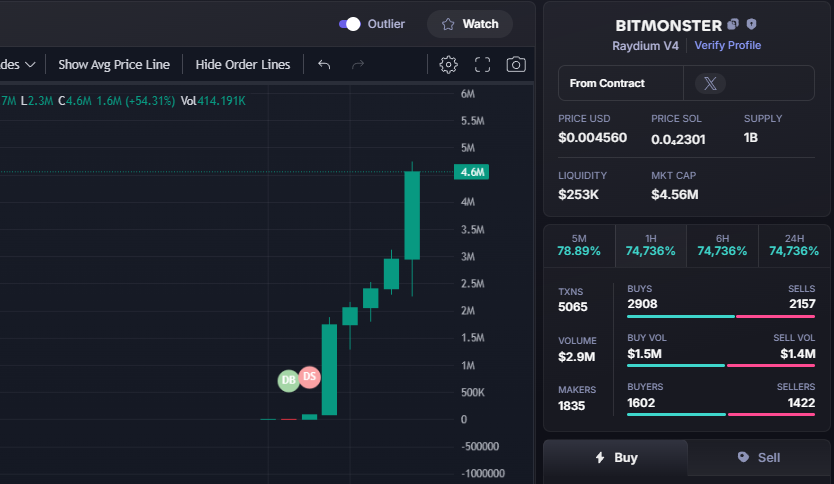
Task: Click the Raydium V4 label
Action: 645,46
